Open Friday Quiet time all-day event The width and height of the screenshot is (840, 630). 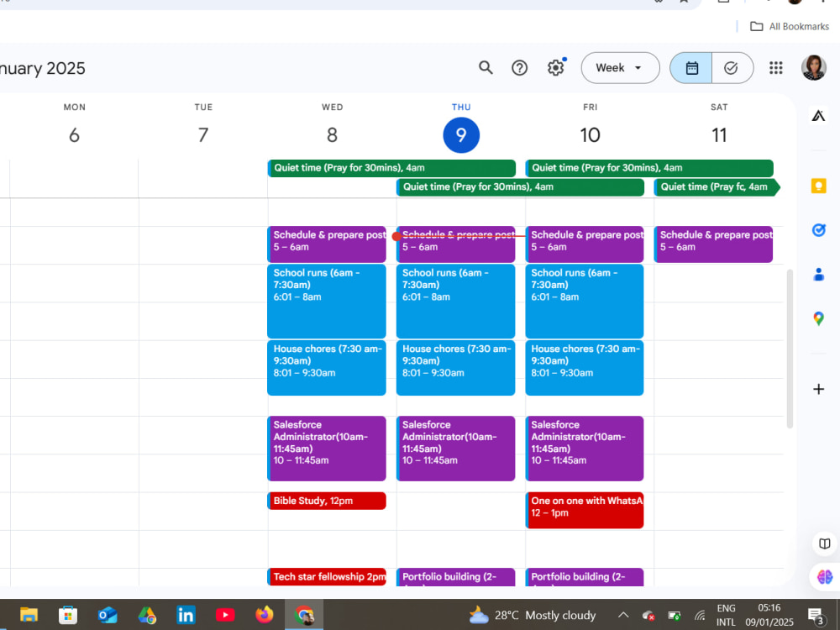tap(649, 168)
